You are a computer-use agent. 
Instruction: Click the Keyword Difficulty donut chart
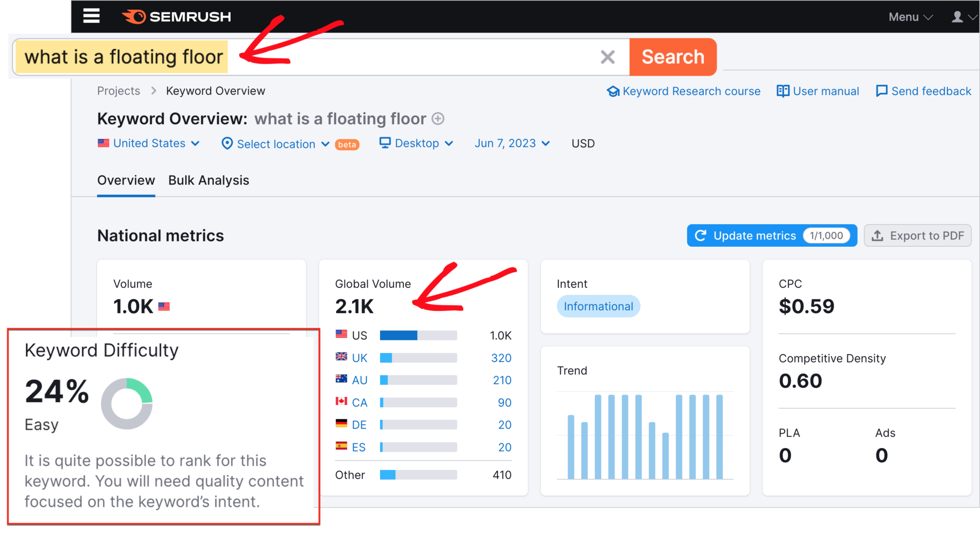[x=127, y=404]
